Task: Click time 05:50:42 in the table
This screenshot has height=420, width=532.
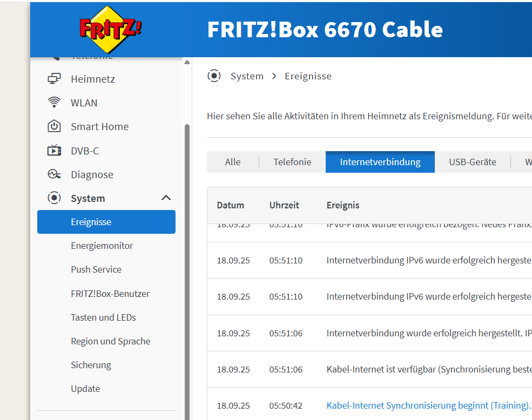Action: tap(286, 405)
